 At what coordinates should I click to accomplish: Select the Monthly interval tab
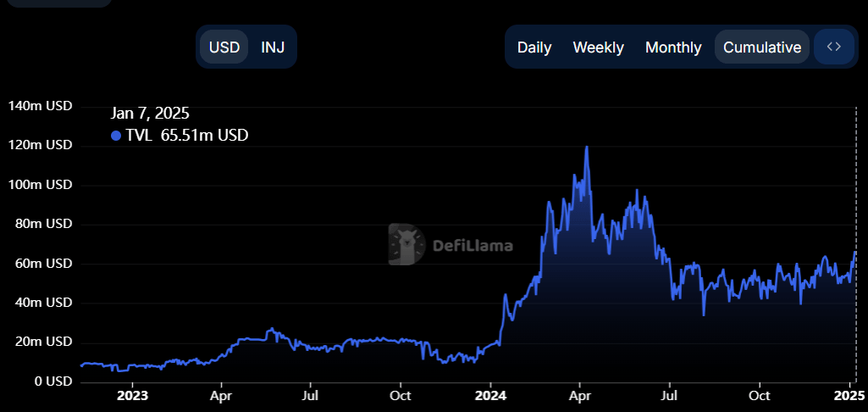click(x=673, y=47)
